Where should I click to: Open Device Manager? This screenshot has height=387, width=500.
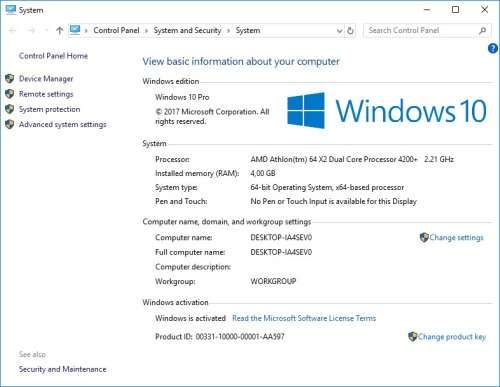click(46, 79)
